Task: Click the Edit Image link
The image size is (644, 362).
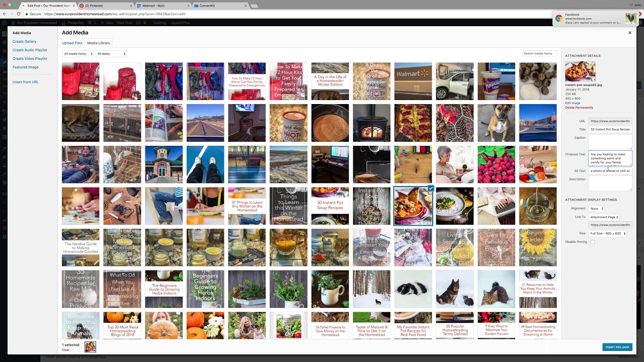Action: [573, 103]
